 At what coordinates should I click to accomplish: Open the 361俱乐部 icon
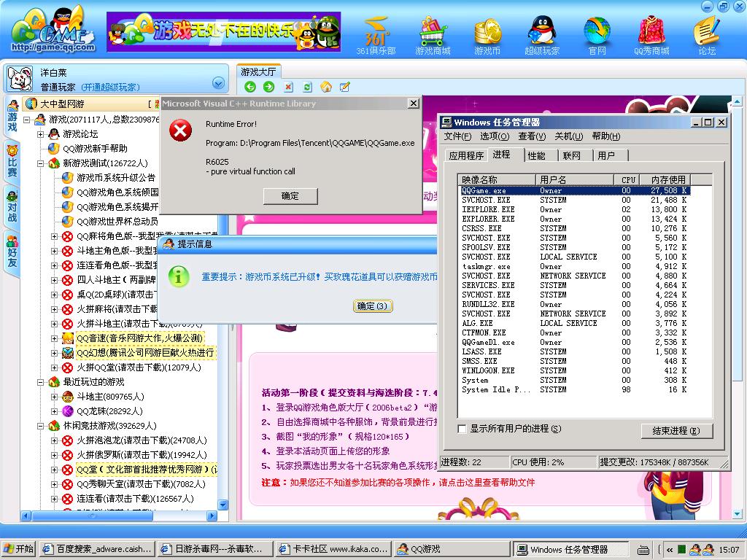tap(376, 36)
